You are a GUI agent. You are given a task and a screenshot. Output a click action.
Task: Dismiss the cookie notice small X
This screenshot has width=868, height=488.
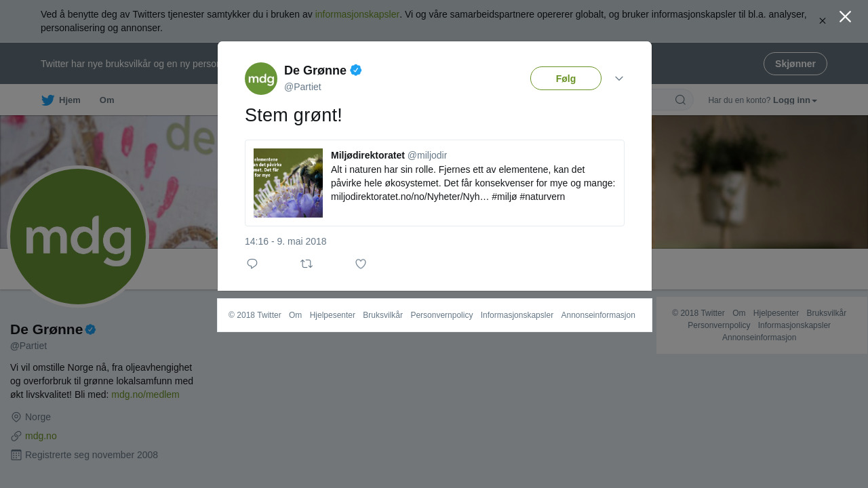[823, 21]
